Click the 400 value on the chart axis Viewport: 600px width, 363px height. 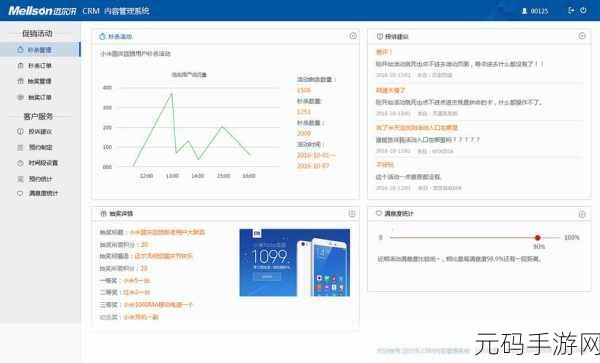pos(108,88)
